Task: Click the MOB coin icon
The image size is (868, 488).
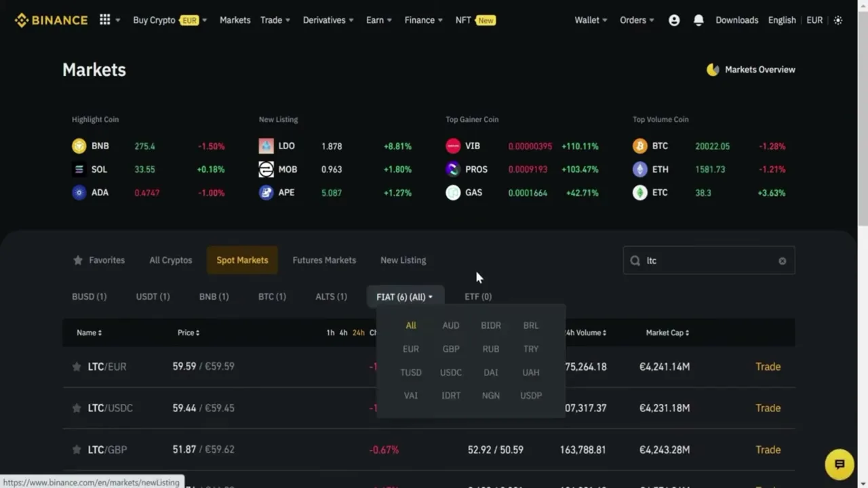Action: coord(267,169)
